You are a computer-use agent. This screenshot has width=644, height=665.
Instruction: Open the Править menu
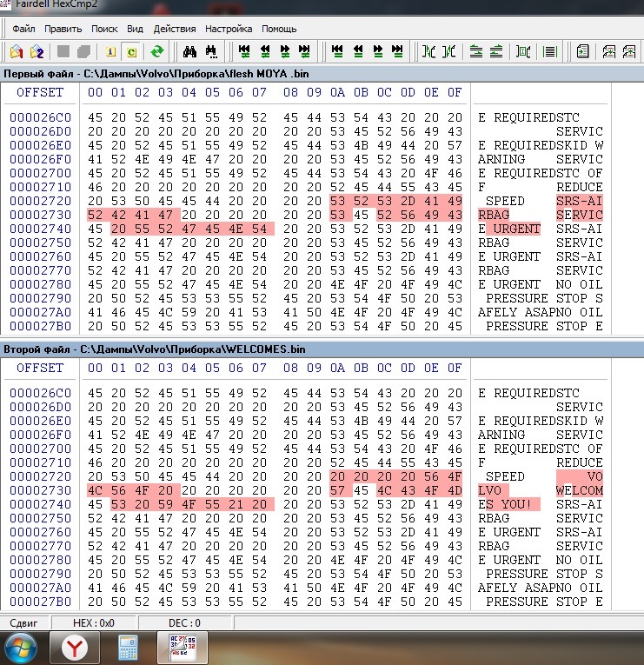coord(63,29)
